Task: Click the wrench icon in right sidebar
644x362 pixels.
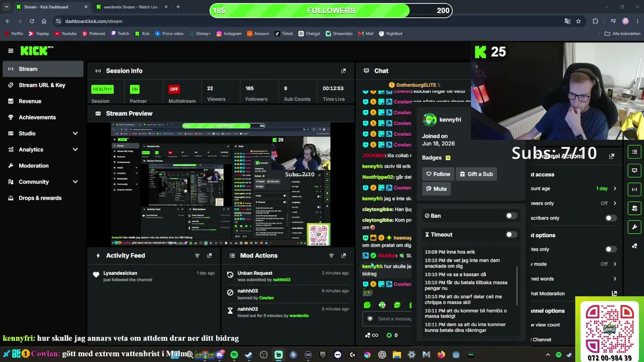Action: click(634, 227)
